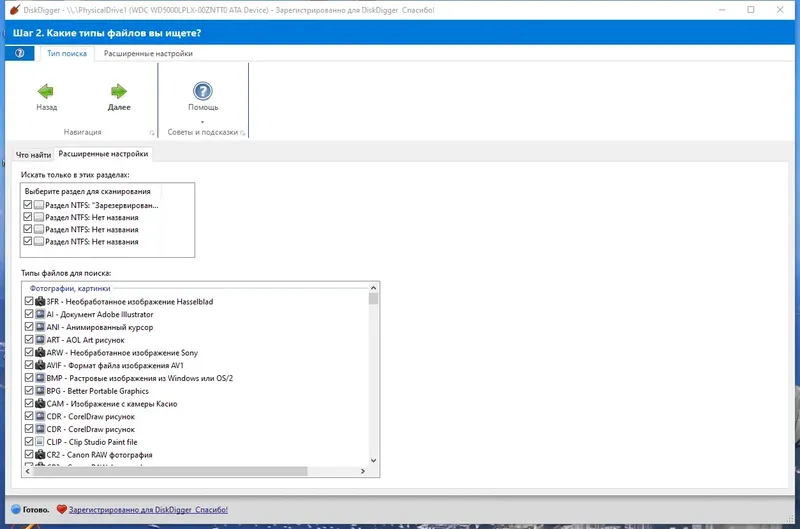Click the CR2 Canon RAW camera icon
The width and height of the screenshot is (800, 529).
coord(40,455)
